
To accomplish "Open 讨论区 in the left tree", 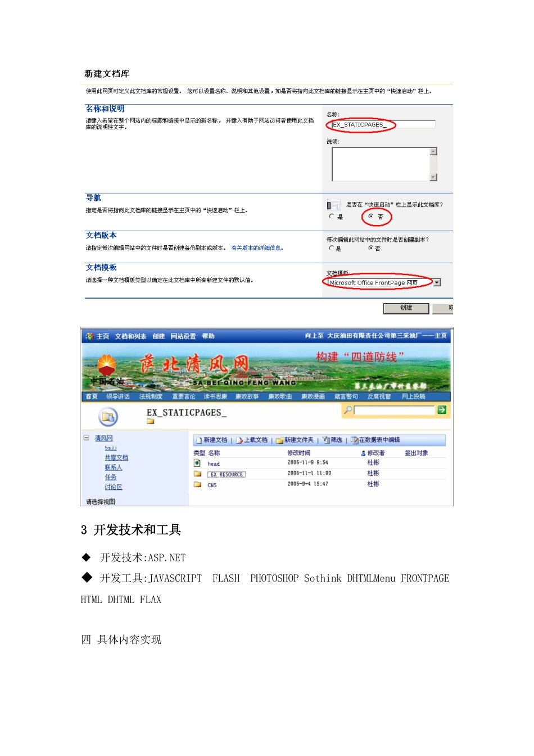I will coord(113,487).
